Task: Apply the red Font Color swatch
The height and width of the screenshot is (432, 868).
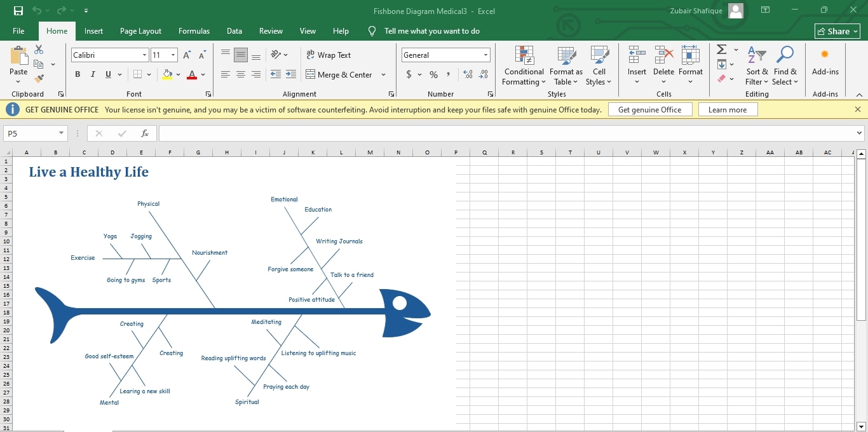Action: pyautogui.click(x=191, y=74)
